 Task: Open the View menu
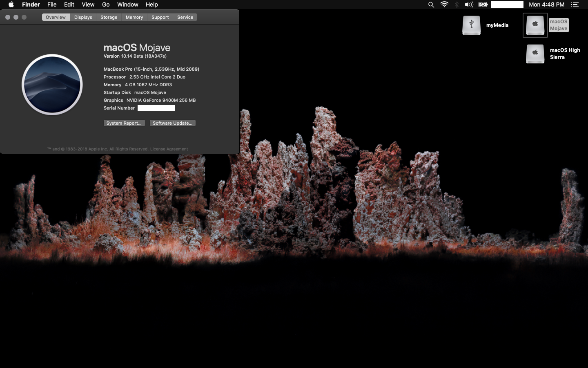tap(88, 4)
